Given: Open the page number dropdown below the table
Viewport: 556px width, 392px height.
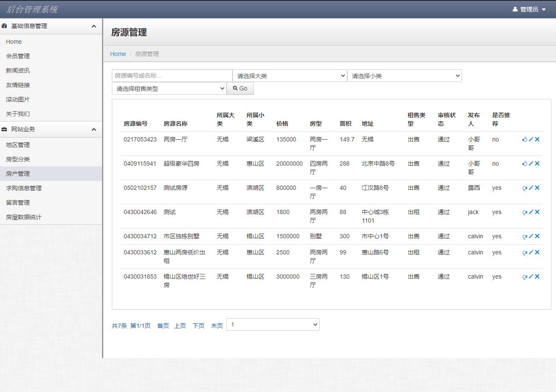Looking at the screenshot, I should tap(272, 324).
